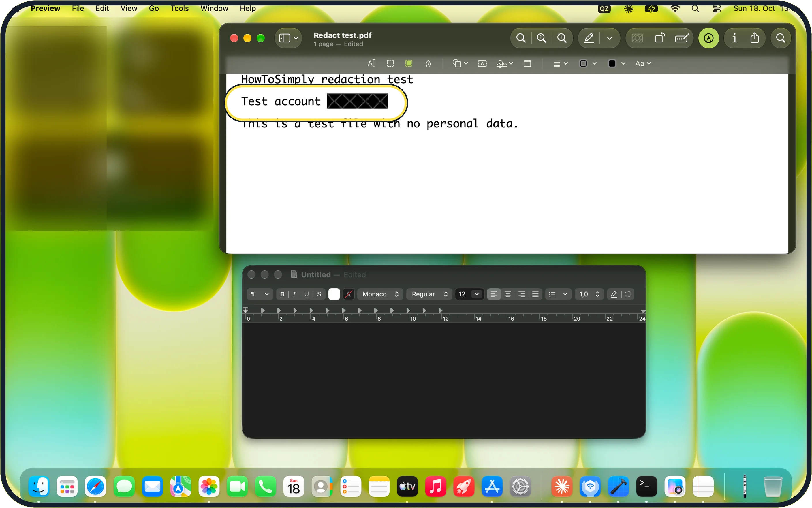Screen dimensions: 812x508
Task: Toggle the Markup toolbar button
Action: (x=708, y=38)
